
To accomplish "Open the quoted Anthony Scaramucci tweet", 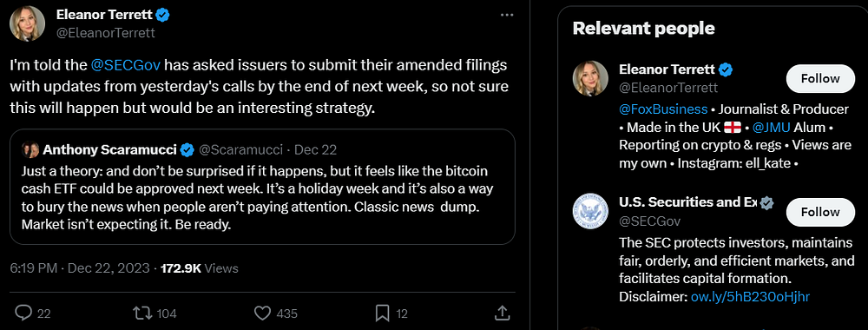I will [262, 188].
